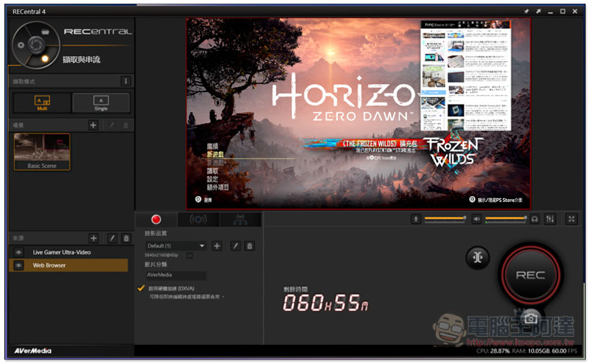The image size is (590, 364).
Task: Delete the recording quality profile
Action: point(249,246)
